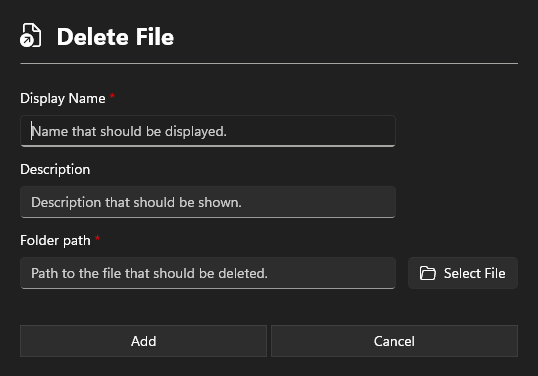
Task: Select the Folder path input box
Action: 208,273
